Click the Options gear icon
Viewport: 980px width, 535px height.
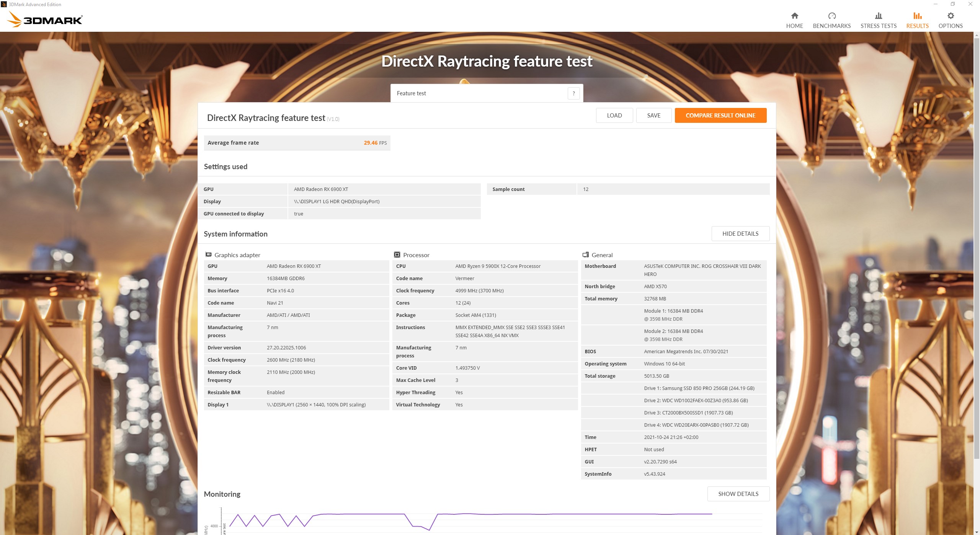pos(951,16)
